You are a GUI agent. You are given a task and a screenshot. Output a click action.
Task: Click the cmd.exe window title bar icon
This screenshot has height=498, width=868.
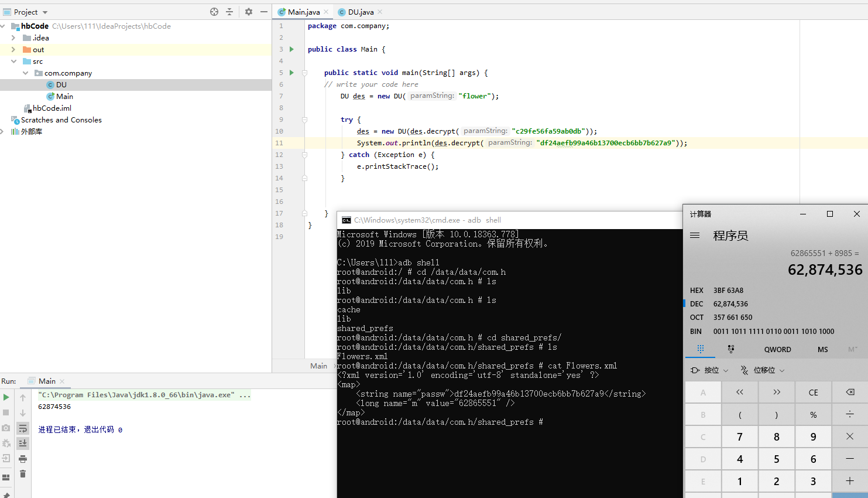[346, 220]
